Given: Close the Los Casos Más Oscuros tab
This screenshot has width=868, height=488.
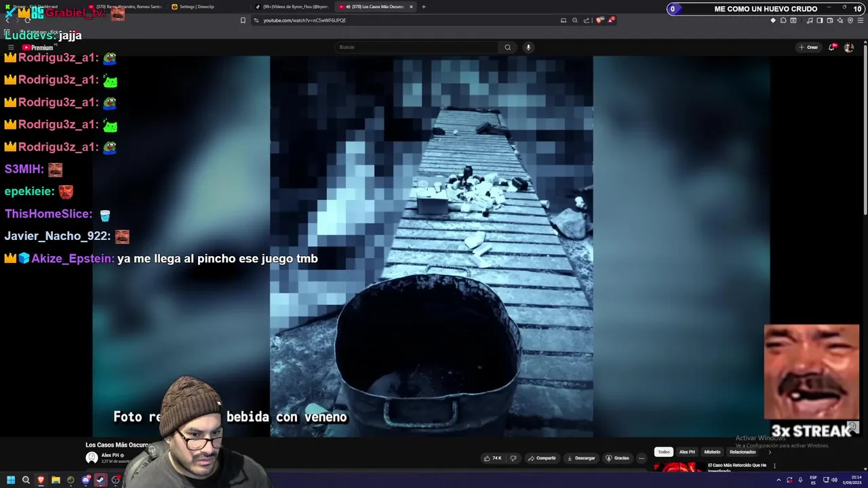Looking at the screenshot, I should point(411,7).
